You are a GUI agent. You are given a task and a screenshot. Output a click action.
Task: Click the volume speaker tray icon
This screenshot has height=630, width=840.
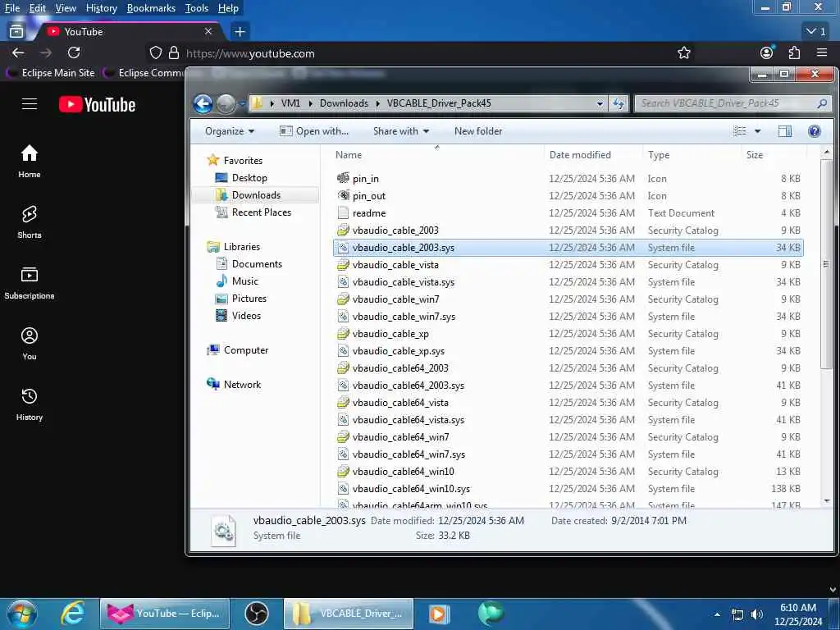pyautogui.click(x=756, y=614)
